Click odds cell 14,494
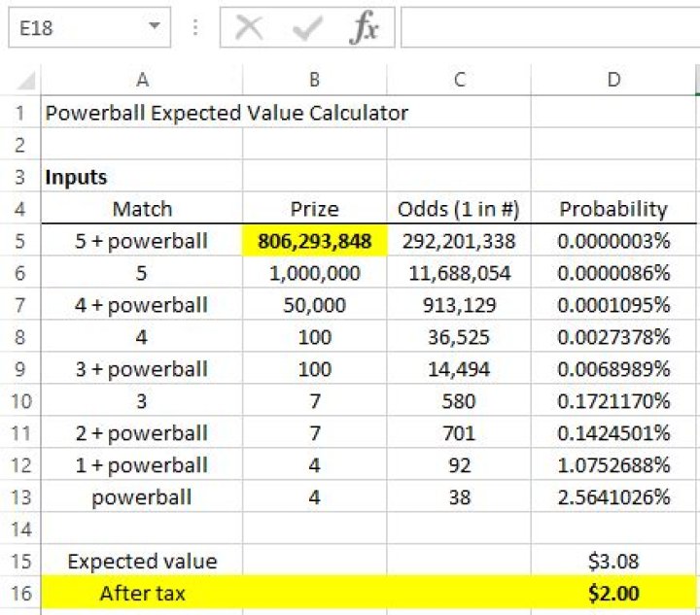 [x=459, y=369]
